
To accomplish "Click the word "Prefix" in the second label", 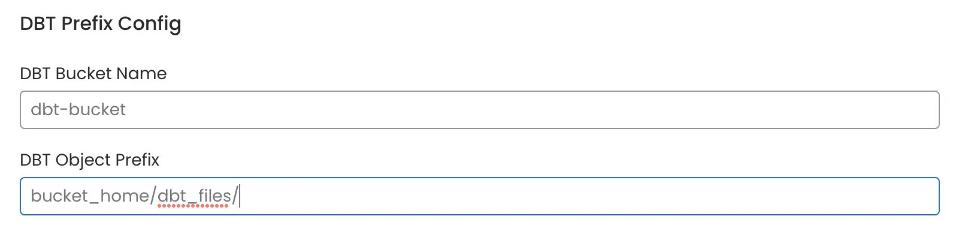I will coord(137,160).
